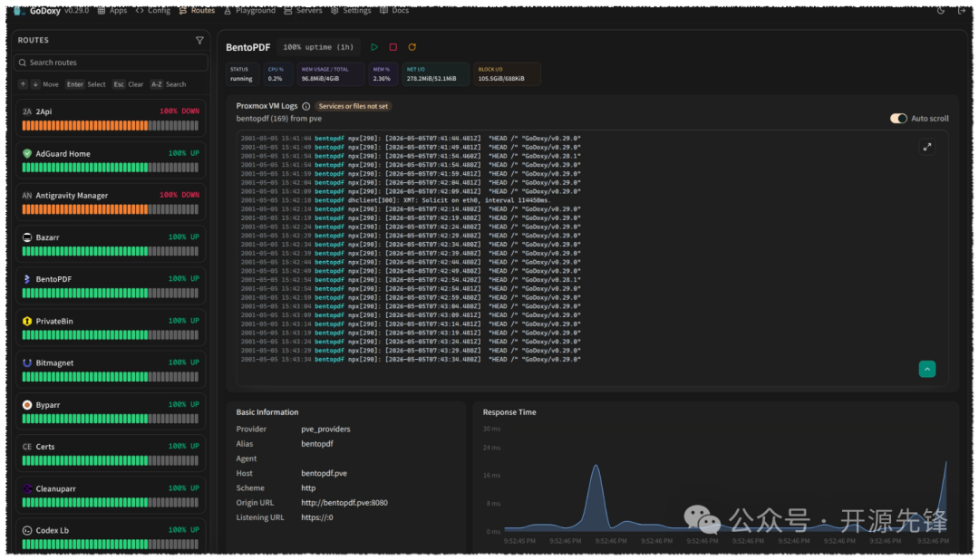This screenshot has width=979, height=560.
Task: Click the Search routes input field
Action: pos(111,63)
